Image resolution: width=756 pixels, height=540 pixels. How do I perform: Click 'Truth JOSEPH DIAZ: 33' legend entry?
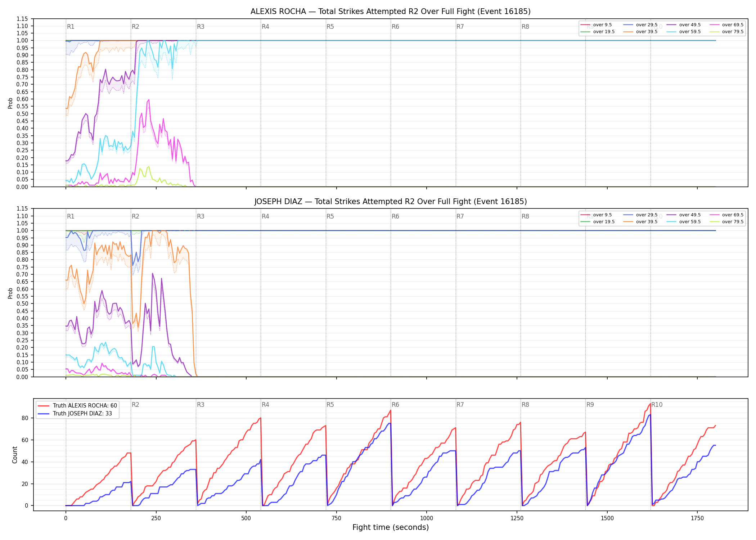point(75,414)
